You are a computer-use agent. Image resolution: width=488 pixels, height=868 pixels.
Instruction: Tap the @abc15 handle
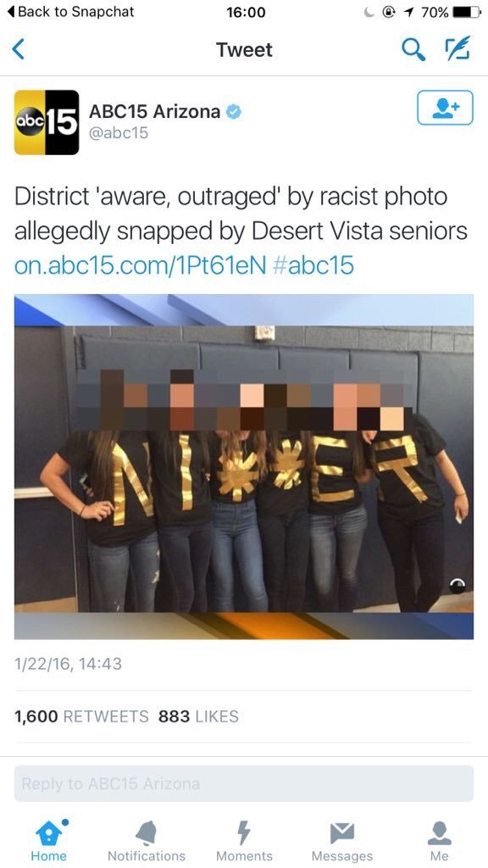tap(119, 133)
